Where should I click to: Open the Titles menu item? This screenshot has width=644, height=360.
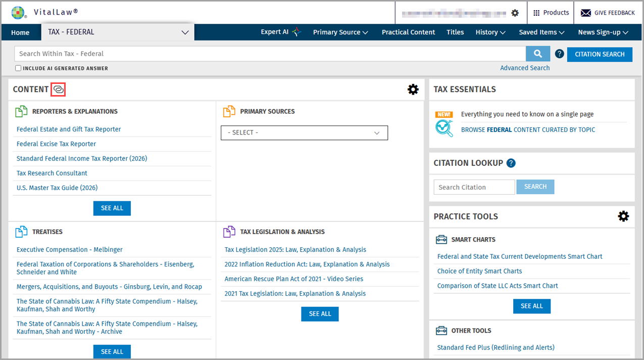455,32
